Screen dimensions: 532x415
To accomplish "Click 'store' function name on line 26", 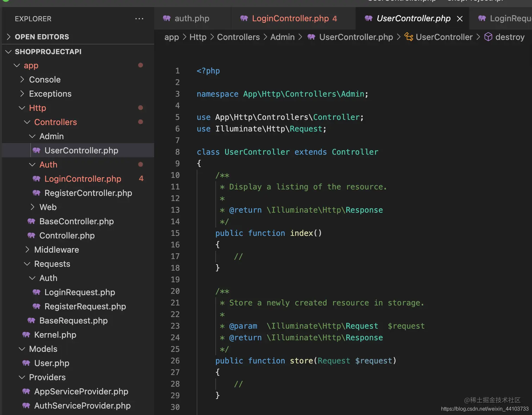I will point(302,361).
